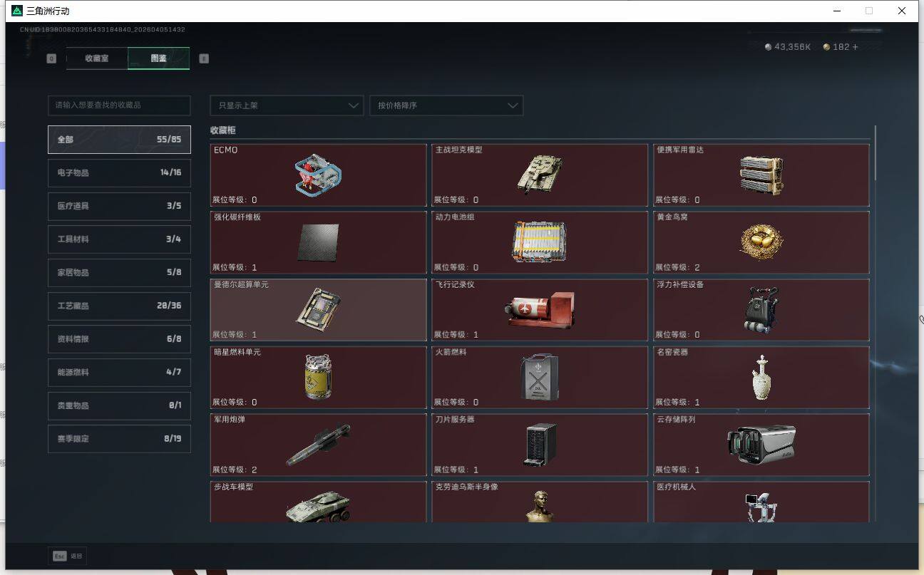Choose the 飞行记录仪 flight recorder item
Screen dimensions: 924x575
click(x=539, y=310)
